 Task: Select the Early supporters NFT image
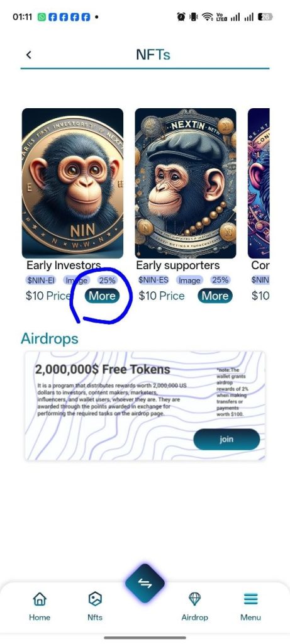coord(186,183)
